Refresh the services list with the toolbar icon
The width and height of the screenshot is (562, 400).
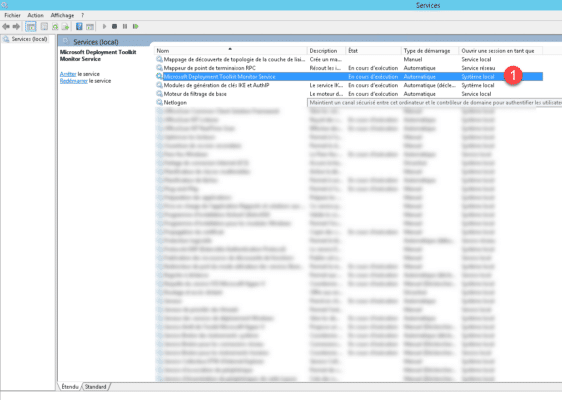coord(55,27)
